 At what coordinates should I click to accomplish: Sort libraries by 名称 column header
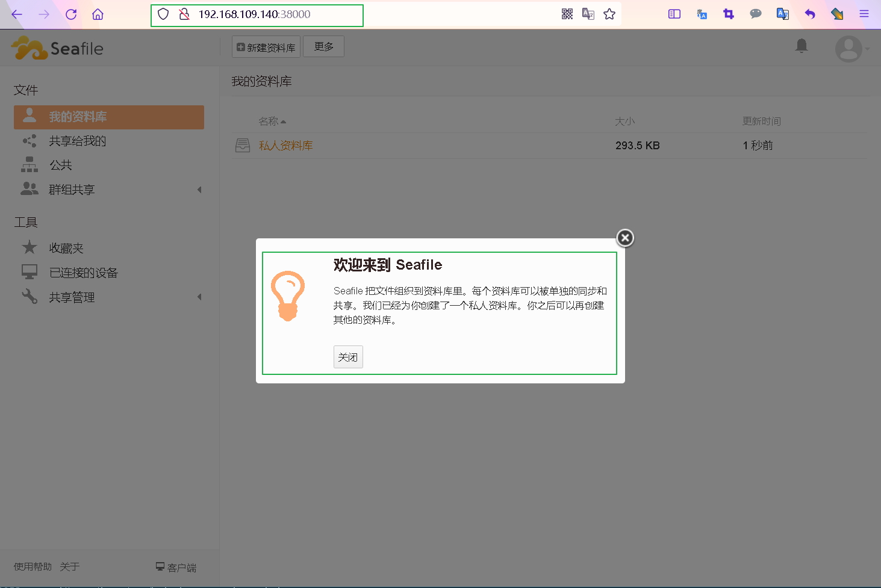coord(272,122)
